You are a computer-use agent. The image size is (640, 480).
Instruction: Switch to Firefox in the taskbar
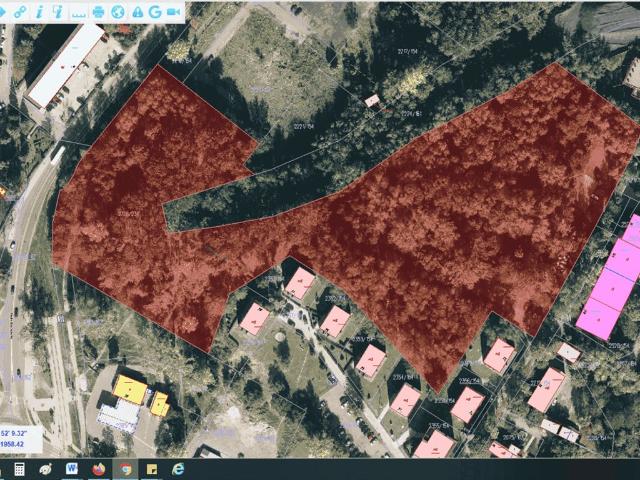[x=98, y=468]
